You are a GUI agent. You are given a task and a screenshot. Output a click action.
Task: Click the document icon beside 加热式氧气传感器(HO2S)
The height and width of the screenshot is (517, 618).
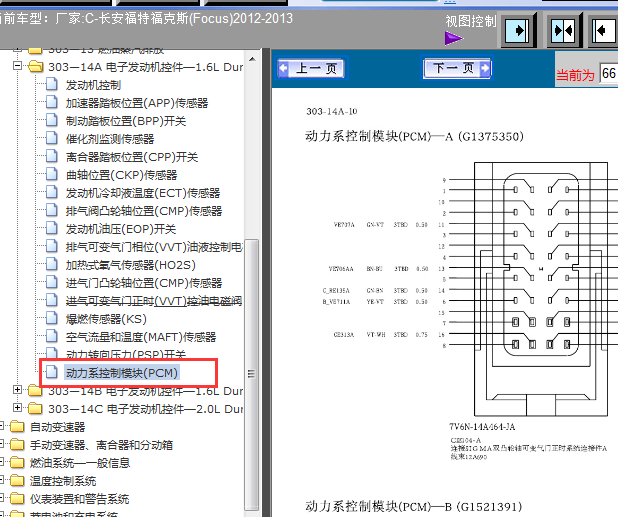coord(52,264)
